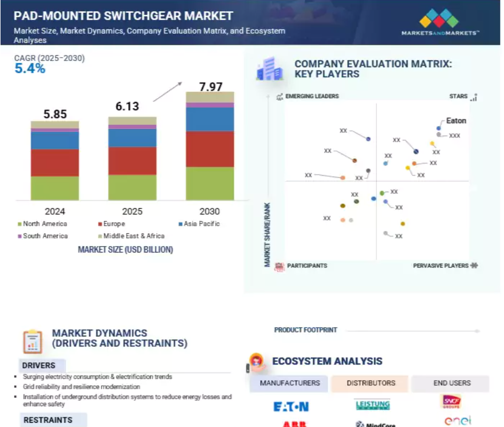Select the MANUFACTURERS column header
The width and height of the screenshot is (504, 427).
[x=289, y=383]
